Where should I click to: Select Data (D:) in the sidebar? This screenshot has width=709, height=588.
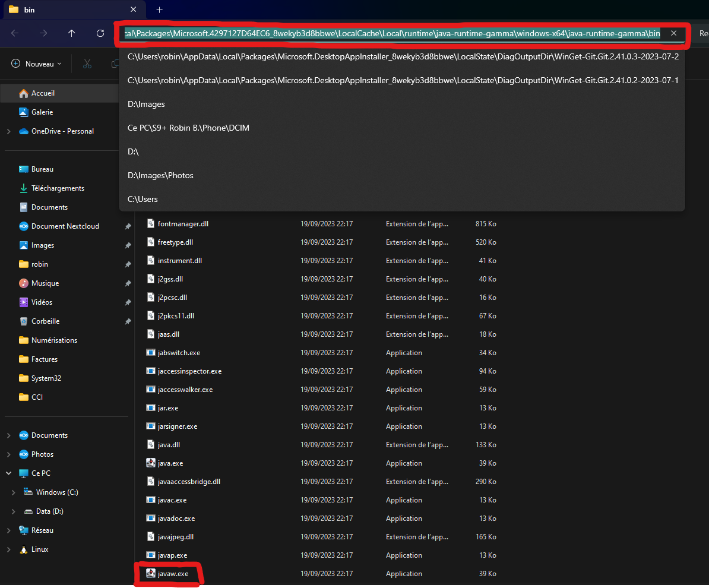49,511
